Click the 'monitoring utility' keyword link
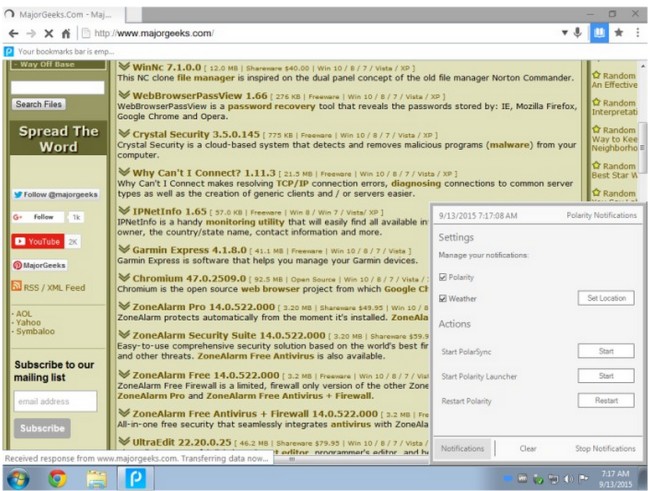The width and height of the screenshot is (650, 491). pyautogui.click(x=245, y=222)
